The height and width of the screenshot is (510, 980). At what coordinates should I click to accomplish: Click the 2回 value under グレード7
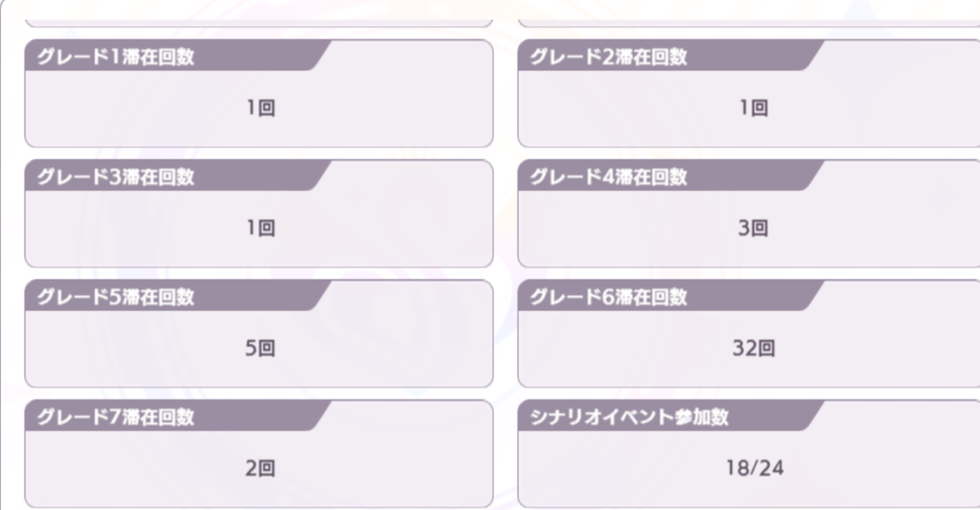coord(261,469)
